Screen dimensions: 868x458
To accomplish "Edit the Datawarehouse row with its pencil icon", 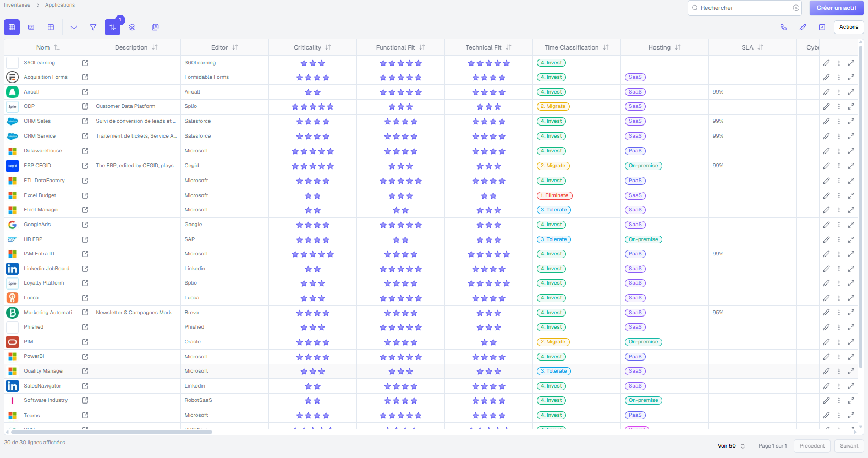I will coord(826,151).
